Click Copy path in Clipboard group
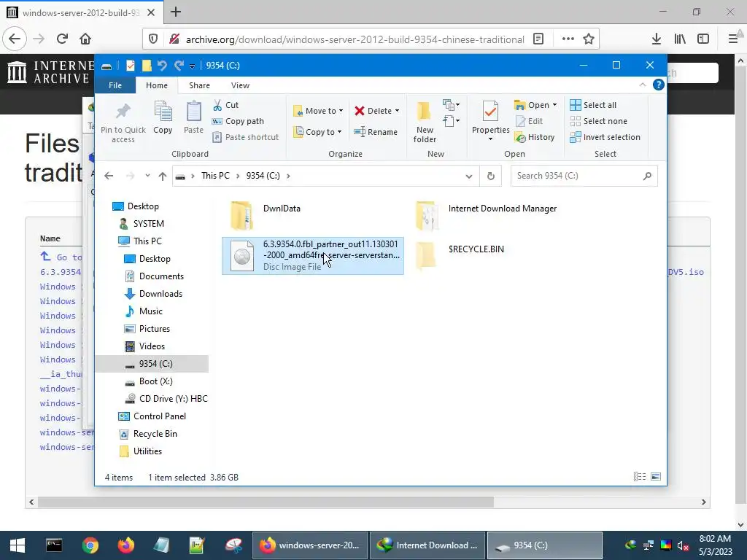The image size is (747, 560). [238, 121]
